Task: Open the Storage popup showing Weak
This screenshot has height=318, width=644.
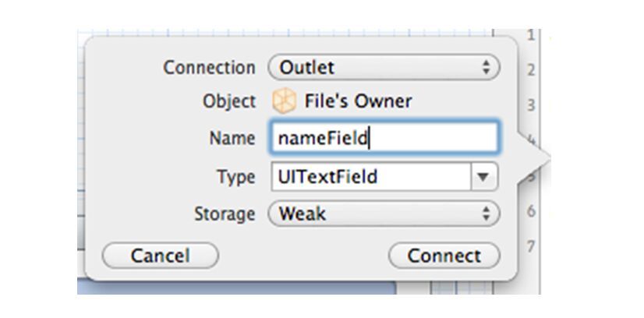Action: click(x=384, y=214)
